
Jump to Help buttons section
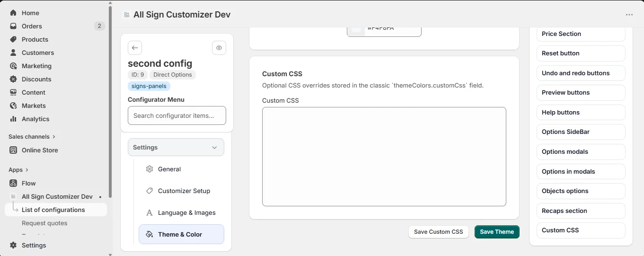(581, 112)
